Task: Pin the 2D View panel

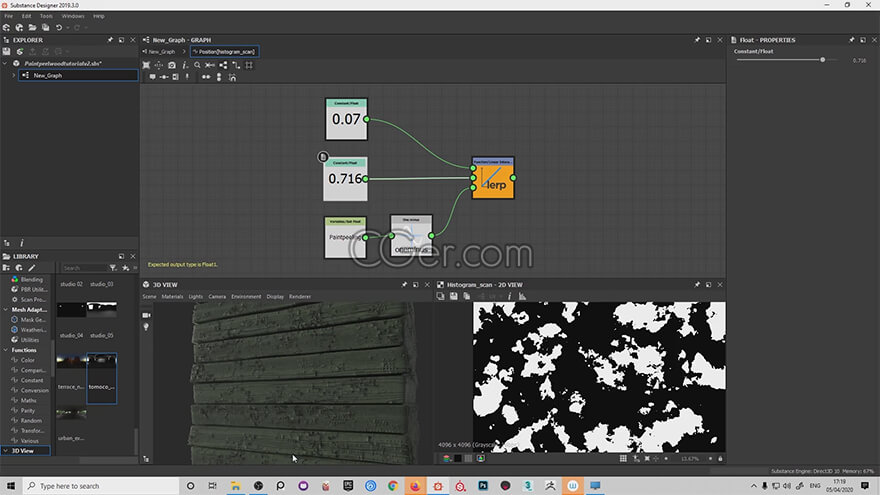Action: [697, 285]
